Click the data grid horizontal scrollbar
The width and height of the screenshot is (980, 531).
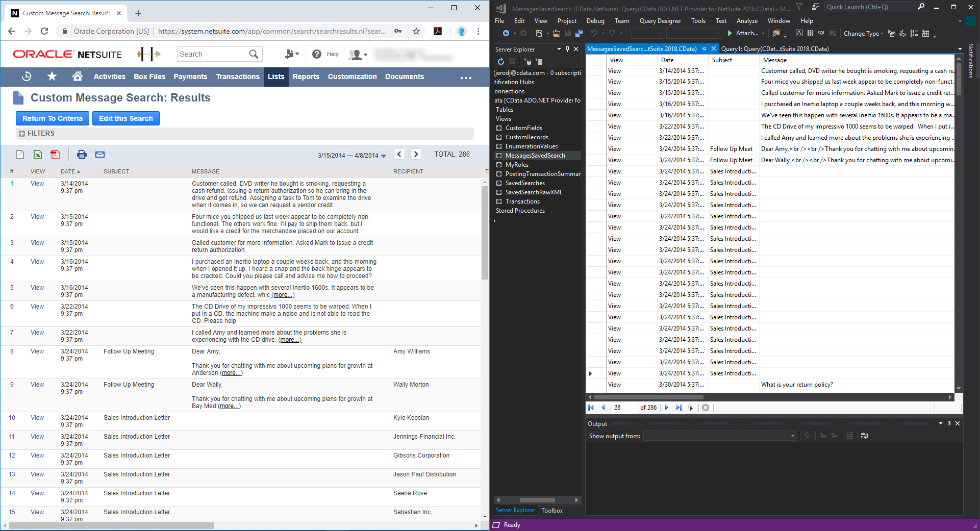click(648, 397)
